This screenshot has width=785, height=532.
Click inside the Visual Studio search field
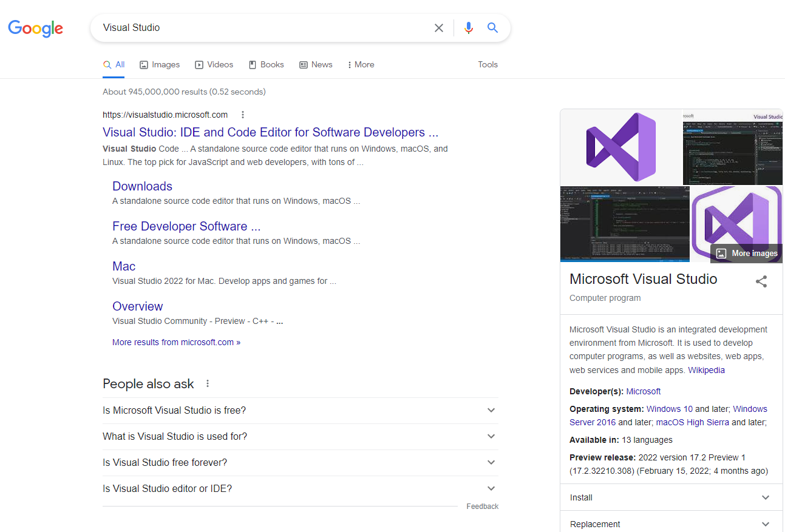click(264, 28)
